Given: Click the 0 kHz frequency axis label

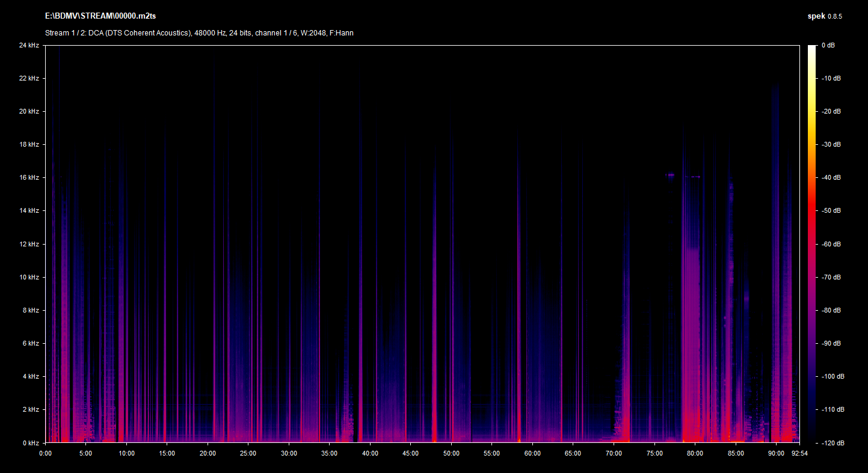Looking at the screenshot, I should (30, 443).
